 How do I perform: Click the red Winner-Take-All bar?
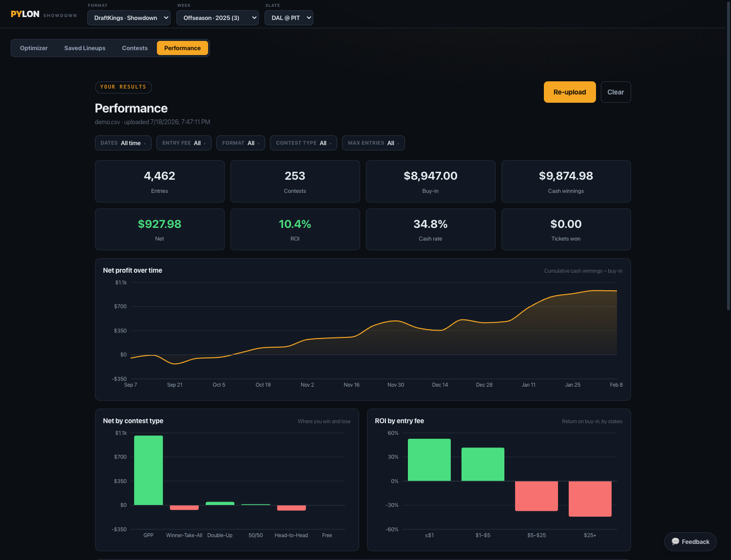[x=184, y=507]
